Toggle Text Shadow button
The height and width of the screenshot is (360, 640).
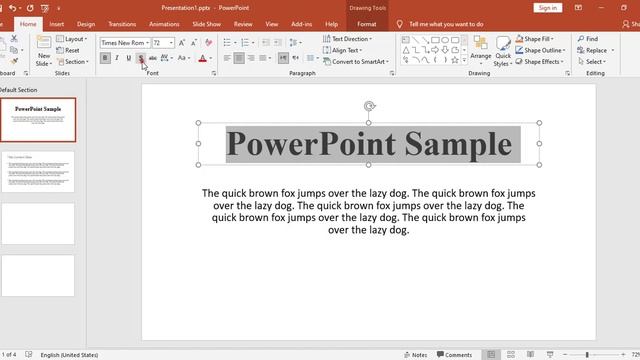(x=141, y=58)
